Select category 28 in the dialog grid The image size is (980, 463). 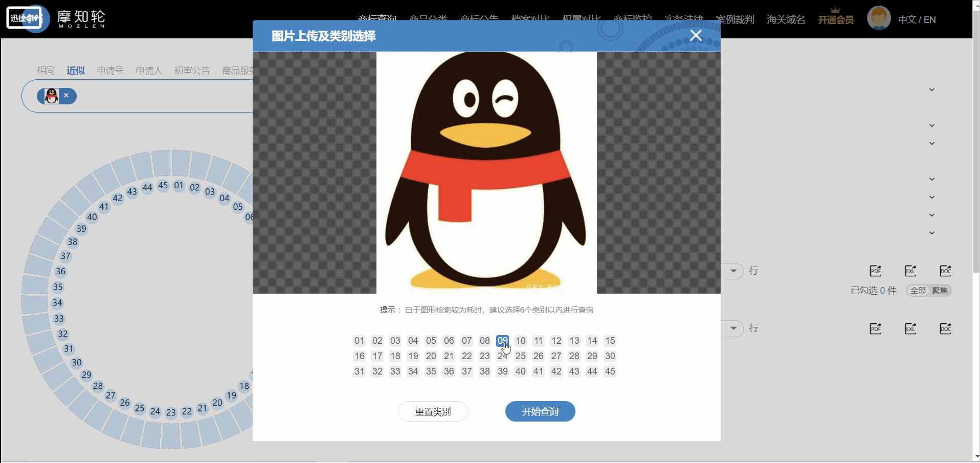pyautogui.click(x=574, y=356)
